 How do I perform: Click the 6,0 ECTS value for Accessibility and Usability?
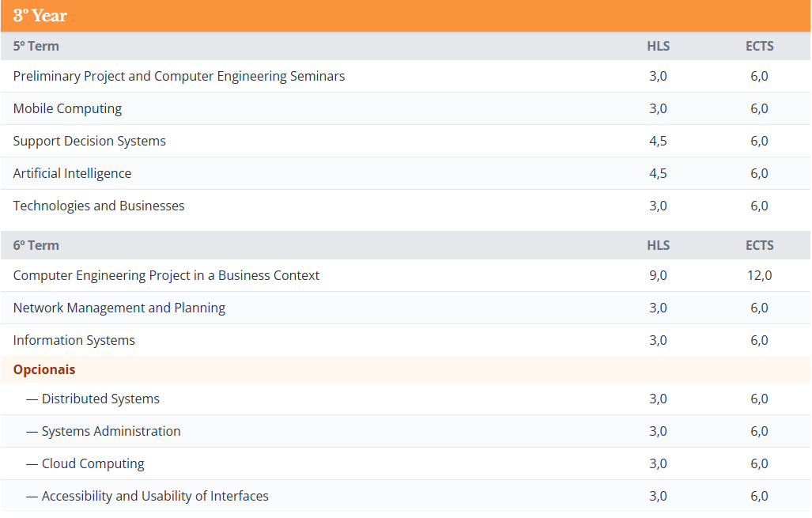tap(760, 496)
